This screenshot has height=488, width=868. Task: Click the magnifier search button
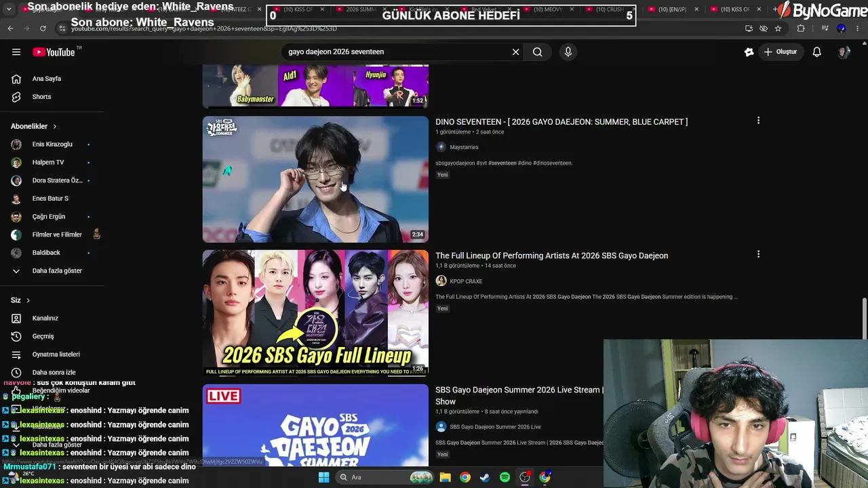pyautogui.click(x=538, y=52)
